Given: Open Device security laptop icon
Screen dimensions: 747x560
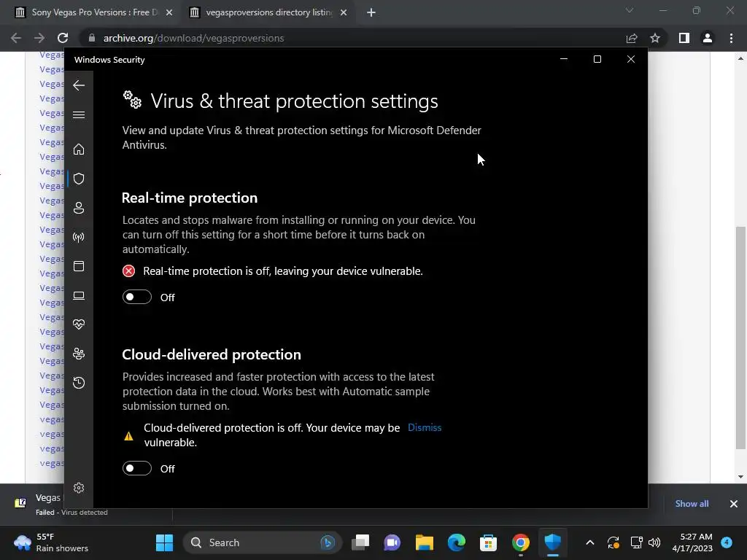Looking at the screenshot, I should [x=79, y=296].
